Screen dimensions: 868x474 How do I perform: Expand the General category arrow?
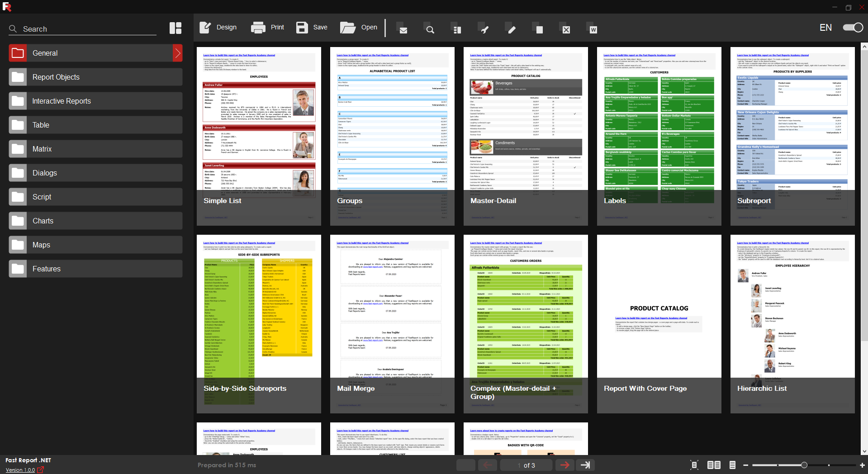(x=178, y=53)
